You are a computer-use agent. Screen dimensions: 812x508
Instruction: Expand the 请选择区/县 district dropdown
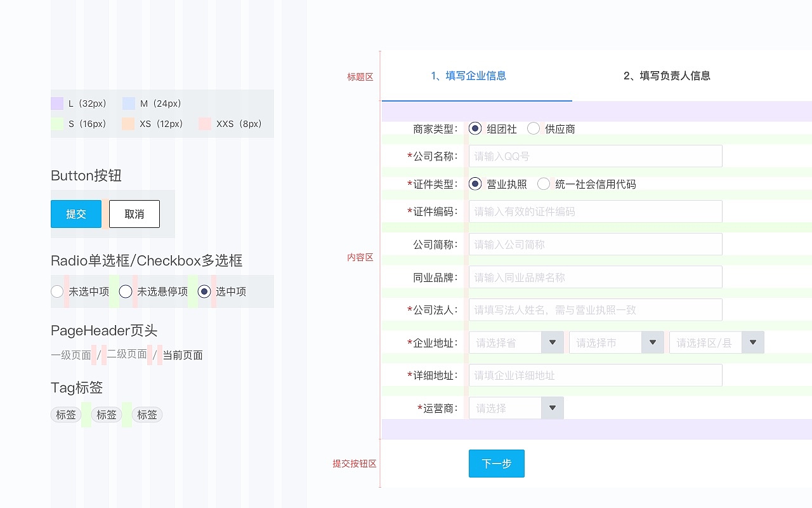click(752, 342)
